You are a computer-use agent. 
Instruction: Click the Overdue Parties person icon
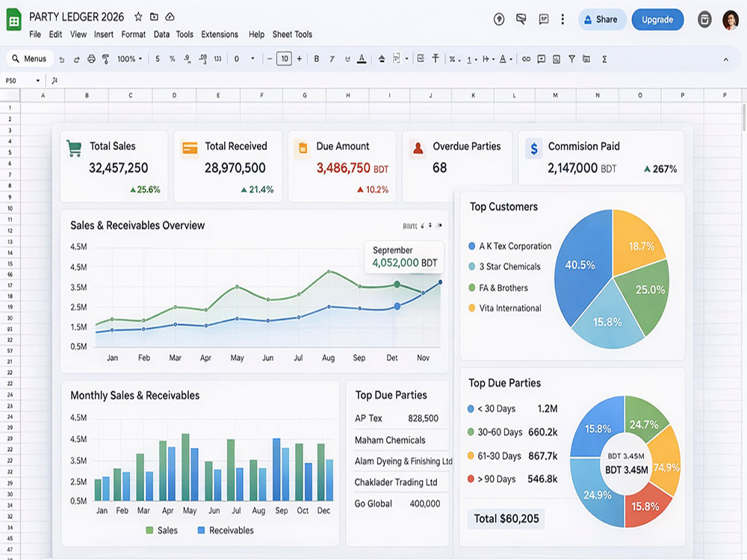[418, 148]
